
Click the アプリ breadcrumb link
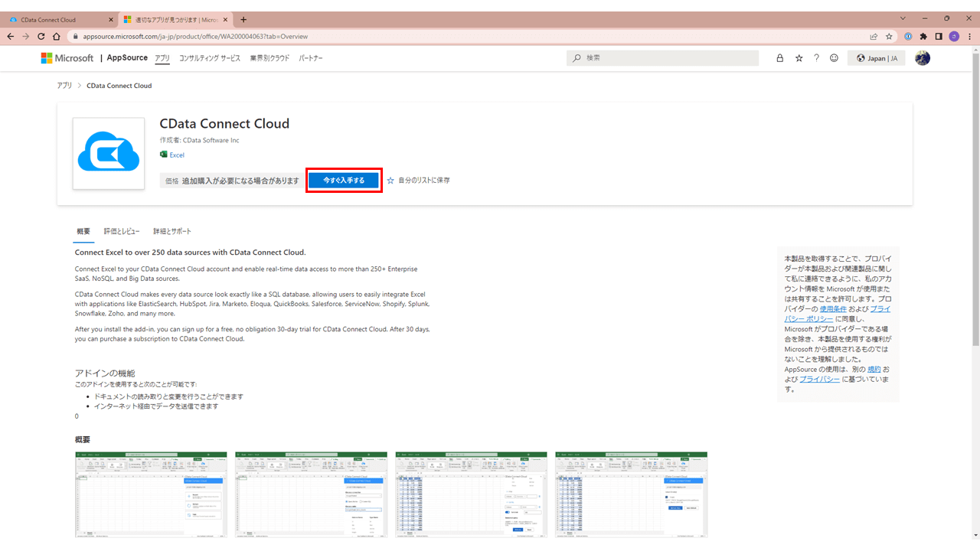pyautogui.click(x=64, y=86)
